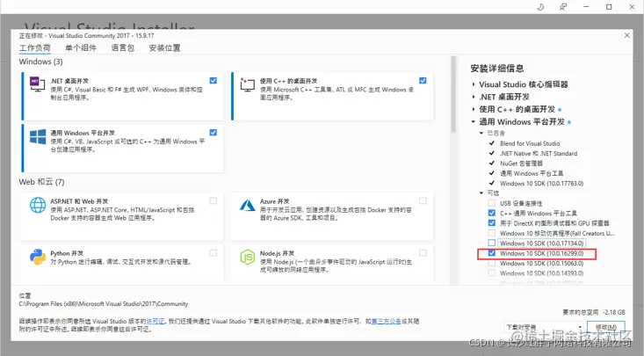Viewport: 644px width, 356px height.
Task: Click the install location path text
Action: coord(104,304)
